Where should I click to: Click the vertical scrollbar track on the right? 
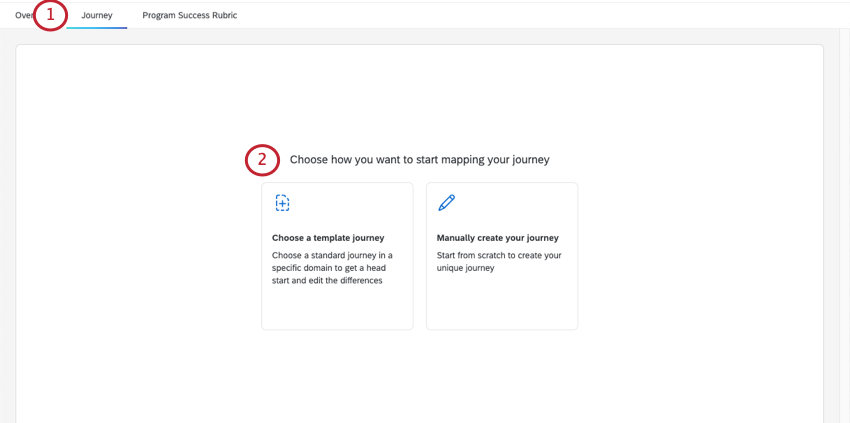point(844,220)
